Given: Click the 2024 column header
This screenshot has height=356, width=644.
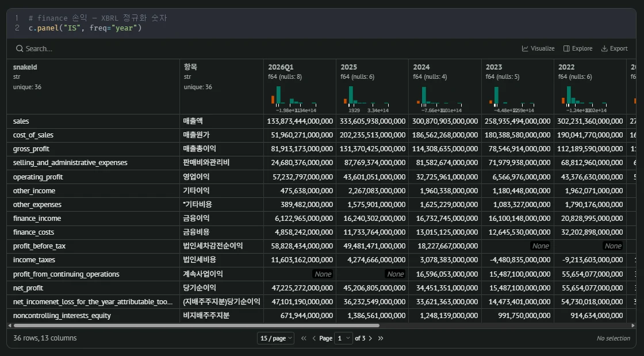Looking at the screenshot, I should click(421, 67).
